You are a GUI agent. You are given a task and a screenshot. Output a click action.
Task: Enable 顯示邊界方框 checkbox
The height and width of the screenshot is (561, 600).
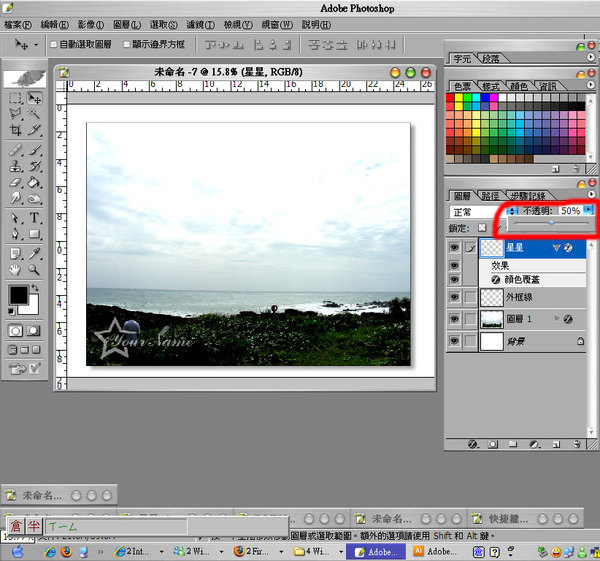127,45
